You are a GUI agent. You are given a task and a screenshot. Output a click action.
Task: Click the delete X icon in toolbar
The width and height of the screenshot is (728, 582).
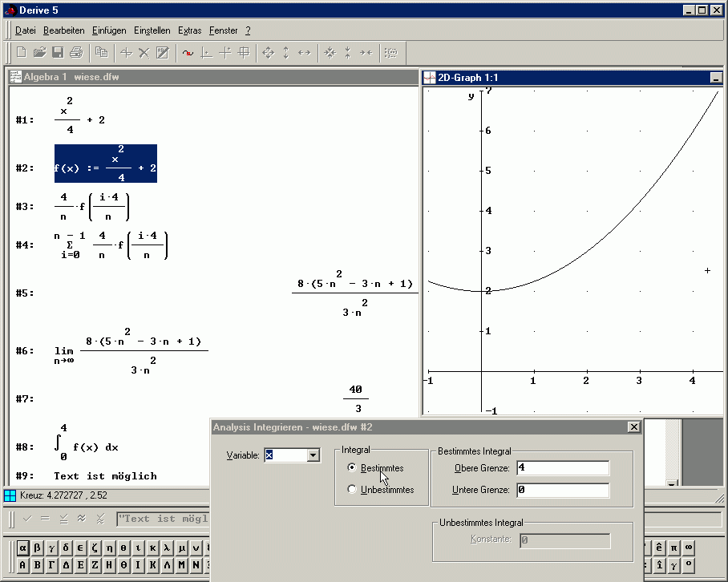click(144, 53)
